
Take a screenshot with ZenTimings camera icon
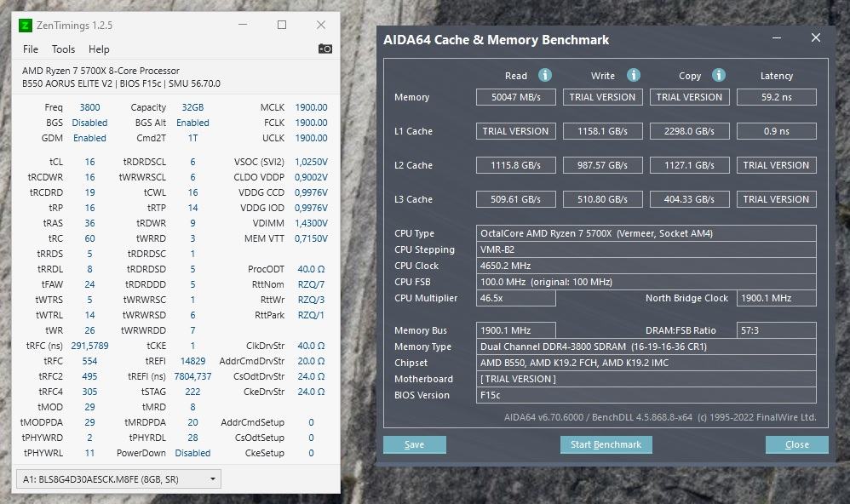(x=325, y=49)
